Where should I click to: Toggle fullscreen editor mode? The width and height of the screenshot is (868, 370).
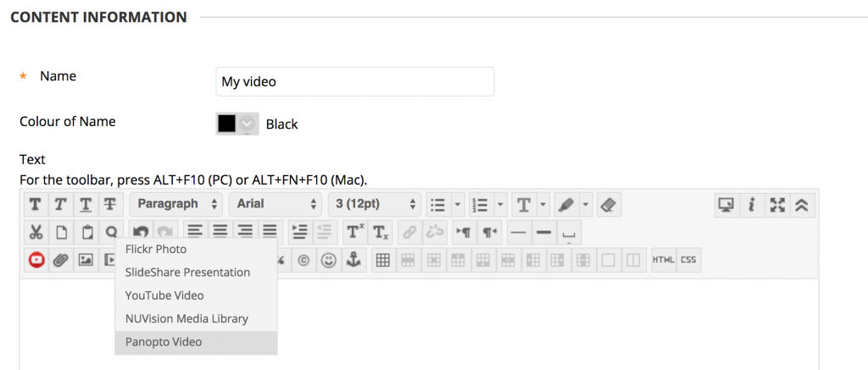[777, 204]
